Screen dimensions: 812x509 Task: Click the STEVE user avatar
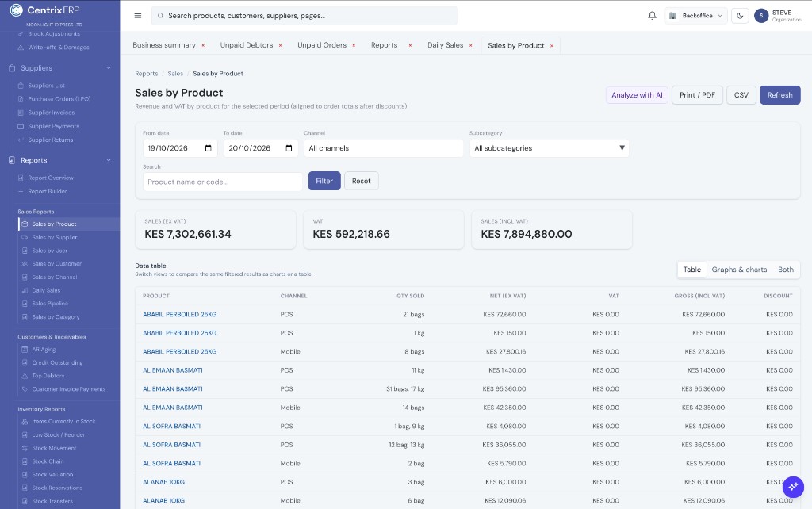[760, 16]
